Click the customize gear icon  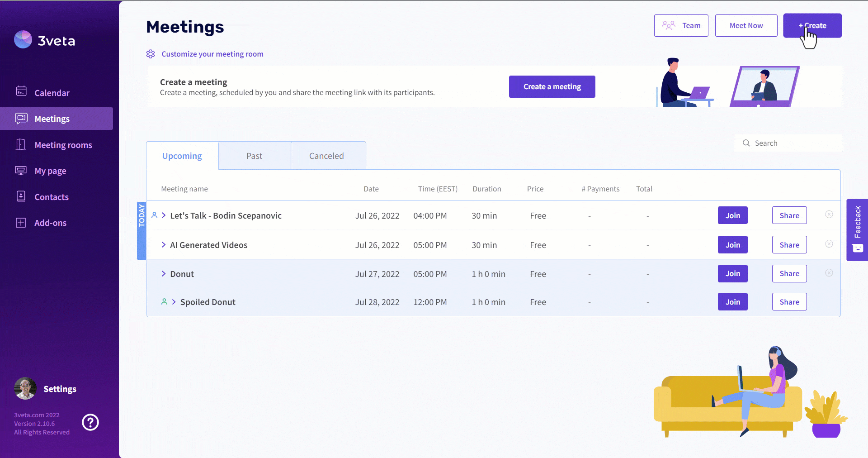[151, 54]
